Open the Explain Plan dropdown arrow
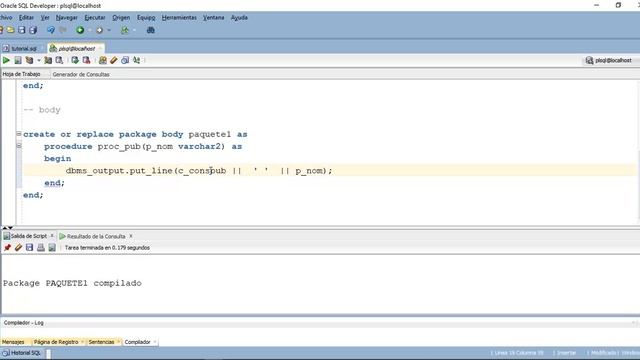Screen dimensions: 640x360 click(x=39, y=60)
